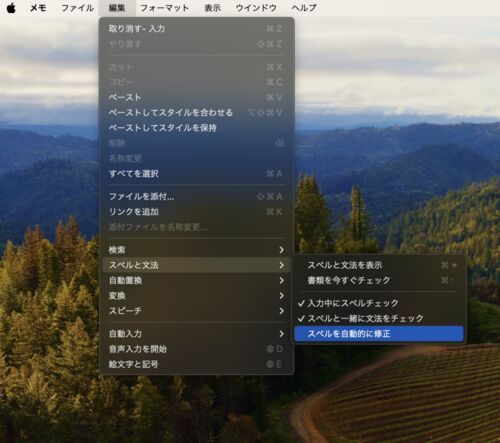
Task: Choose スペルと文法を表示
Action: click(x=379, y=265)
